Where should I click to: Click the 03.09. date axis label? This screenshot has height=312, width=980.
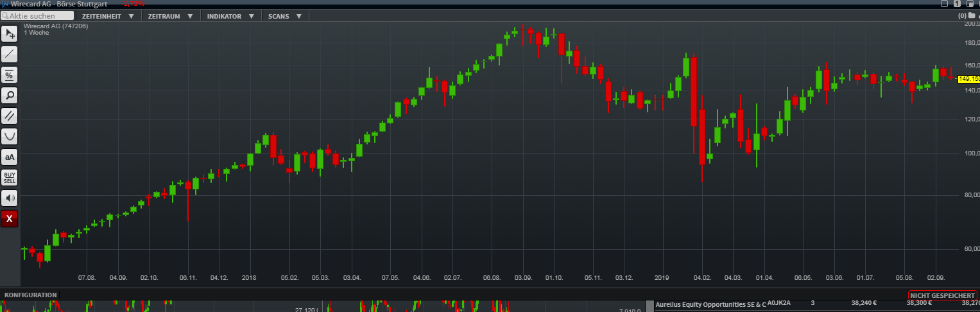(523, 278)
